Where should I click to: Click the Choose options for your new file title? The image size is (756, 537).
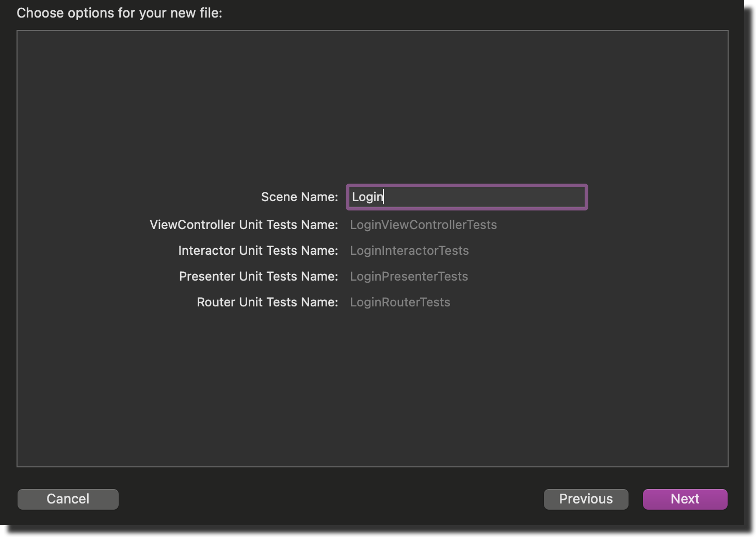point(119,12)
